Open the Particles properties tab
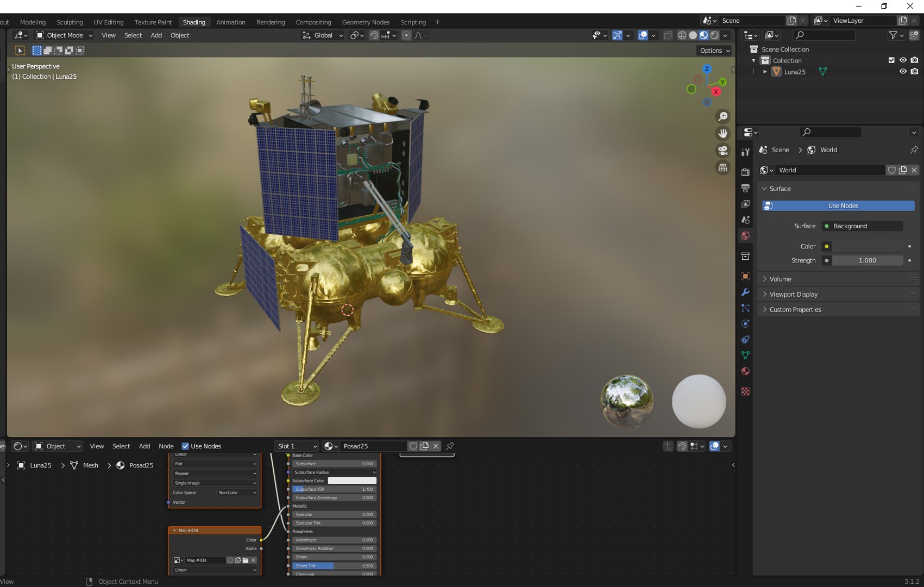Viewport: 924px width, 587px height. (745, 308)
